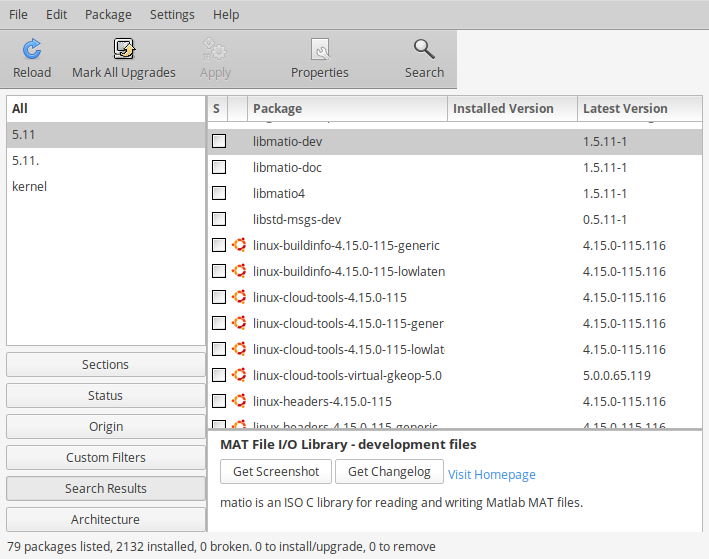This screenshot has width=709, height=559.
Task: Click the Reload toolbar icon
Action: tap(32, 49)
